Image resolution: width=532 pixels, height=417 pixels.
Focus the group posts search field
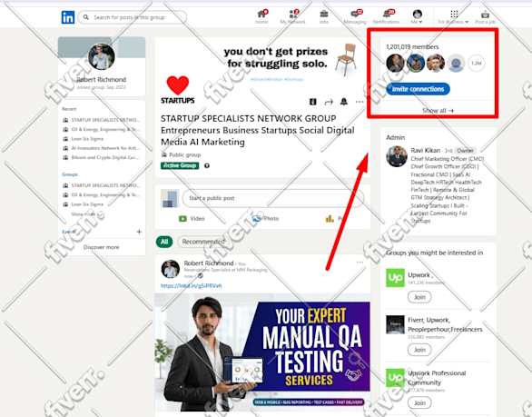133,17
